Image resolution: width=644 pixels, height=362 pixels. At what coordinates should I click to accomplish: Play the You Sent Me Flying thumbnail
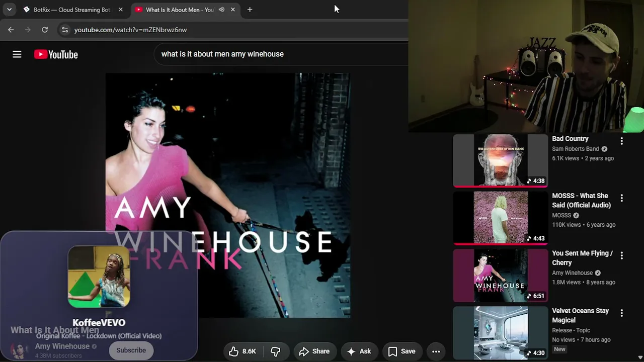tap(501, 276)
